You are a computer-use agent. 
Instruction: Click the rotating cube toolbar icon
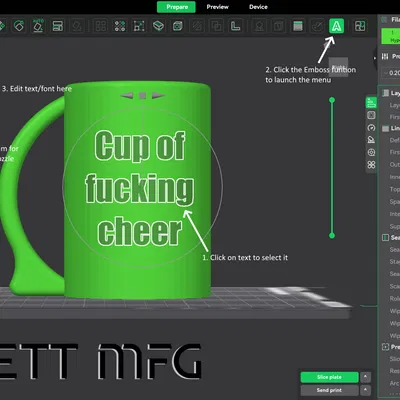pos(178,26)
